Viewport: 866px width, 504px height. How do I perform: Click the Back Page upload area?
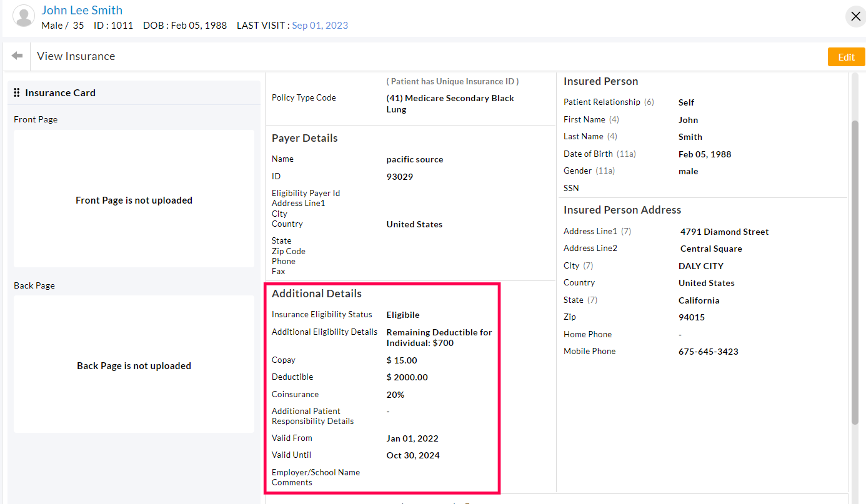pyautogui.click(x=134, y=365)
